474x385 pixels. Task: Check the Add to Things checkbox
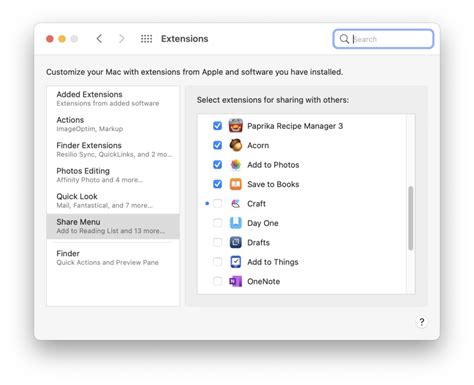coord(217,262)
